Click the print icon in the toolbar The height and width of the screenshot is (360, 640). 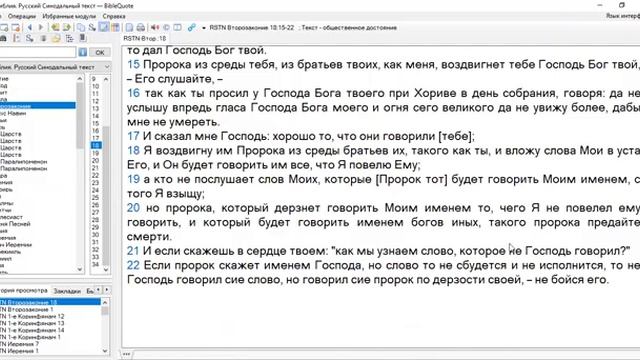(140, 27)
